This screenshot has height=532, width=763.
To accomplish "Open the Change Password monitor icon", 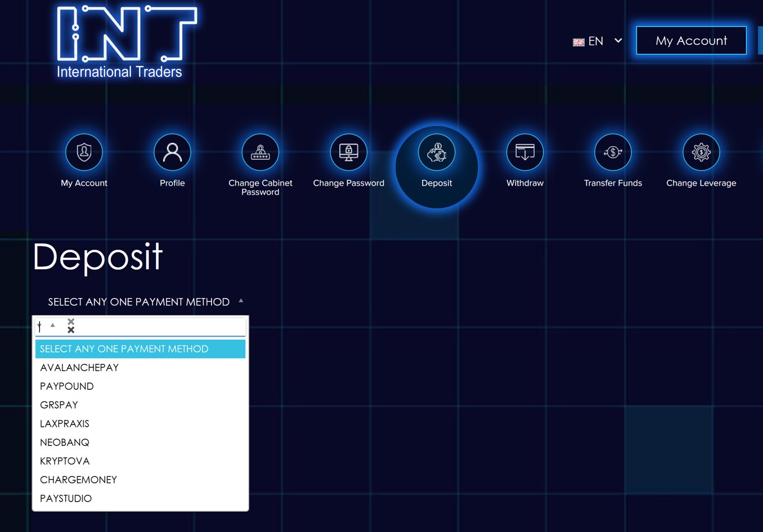I will (x=348, y=152).
